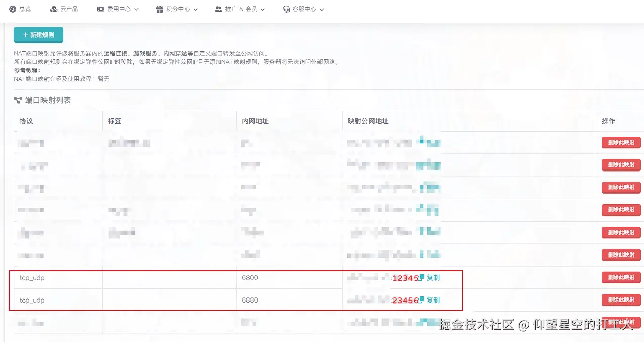The height and width of the screenshot is (342, 644).
Task: Click the 推广 & 会员 people icon
Action: 218,9
